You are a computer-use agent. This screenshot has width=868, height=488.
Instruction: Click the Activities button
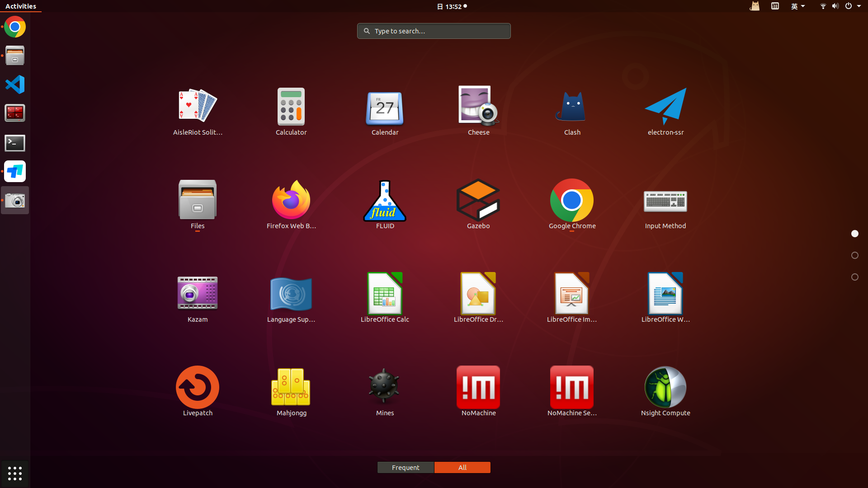21,6
